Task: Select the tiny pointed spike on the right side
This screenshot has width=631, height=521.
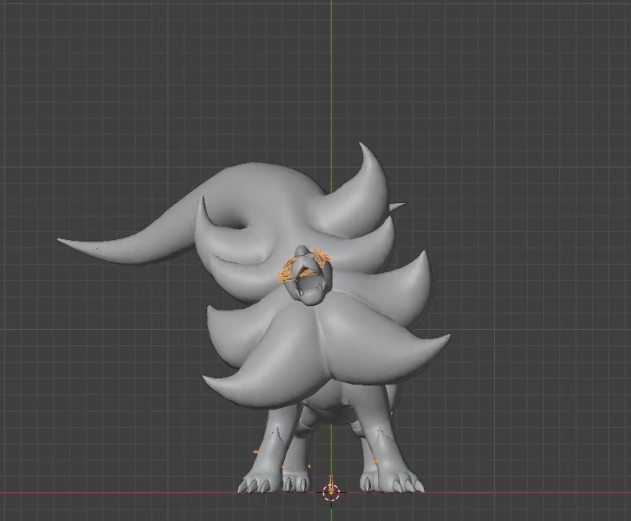Action: click(398, 208)
